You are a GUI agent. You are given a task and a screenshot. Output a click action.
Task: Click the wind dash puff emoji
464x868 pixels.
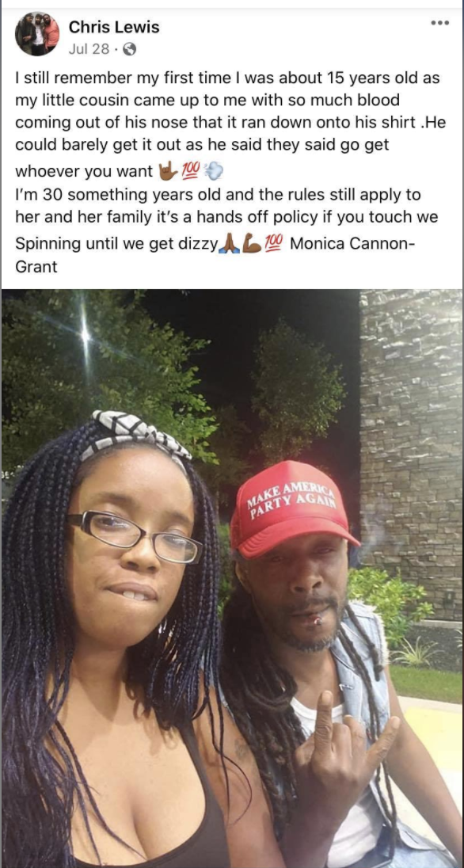click(x=214, y=172)
